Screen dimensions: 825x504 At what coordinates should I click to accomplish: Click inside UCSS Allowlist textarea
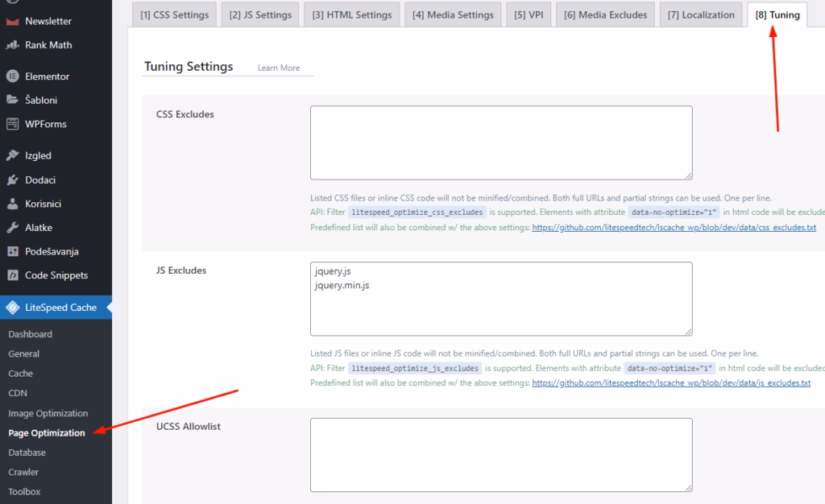[x=501, y=455]
